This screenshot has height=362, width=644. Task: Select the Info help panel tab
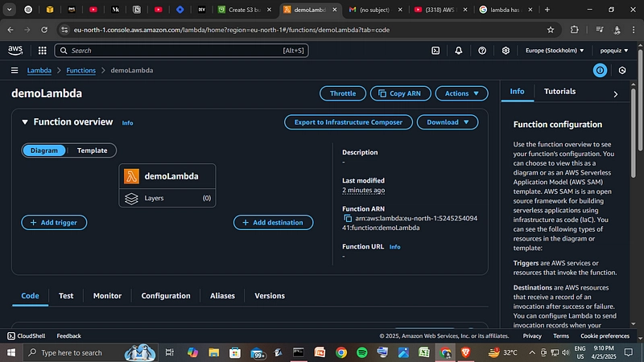click(x=517, y=91)
